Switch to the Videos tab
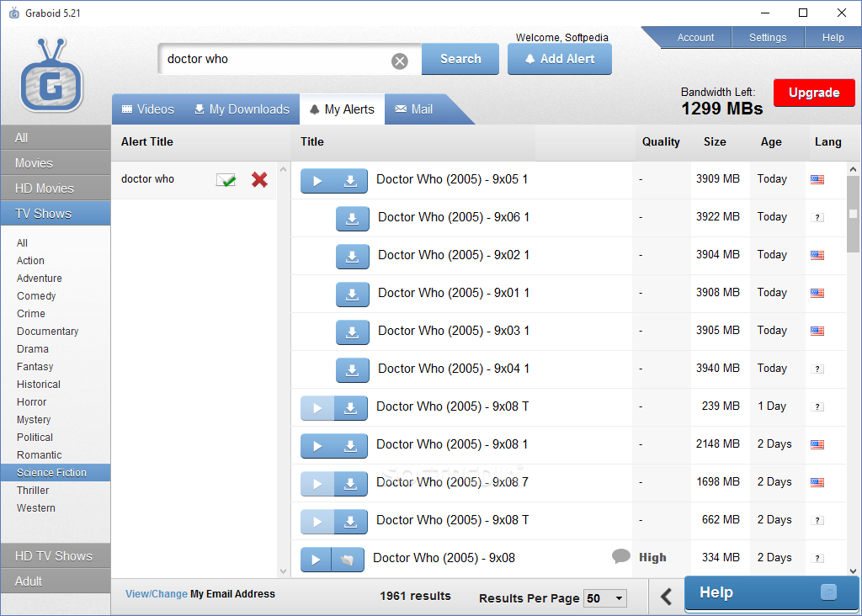The width and height of the screenshot is (862, 616). point(148,109)
